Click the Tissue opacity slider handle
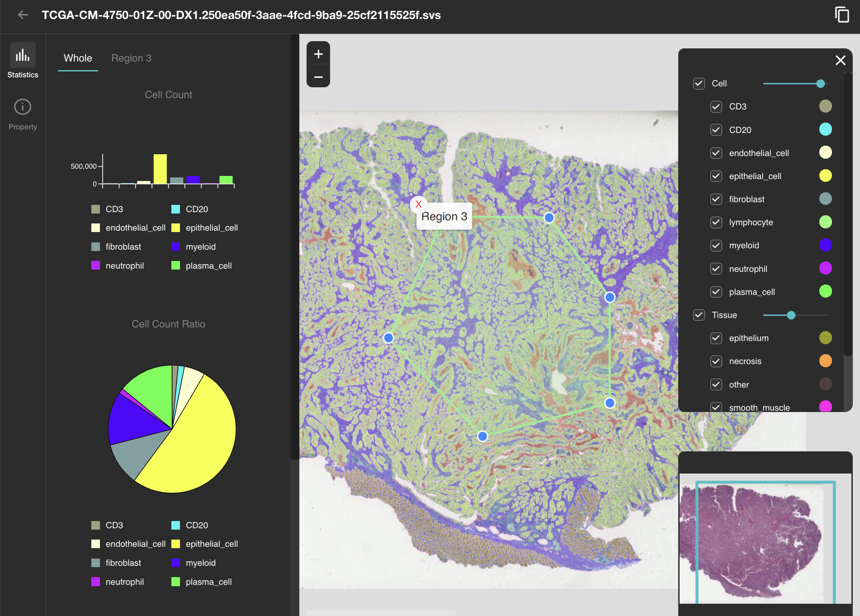Image resolution: width=860 pixels, height=616 pixels. point(791,315)
